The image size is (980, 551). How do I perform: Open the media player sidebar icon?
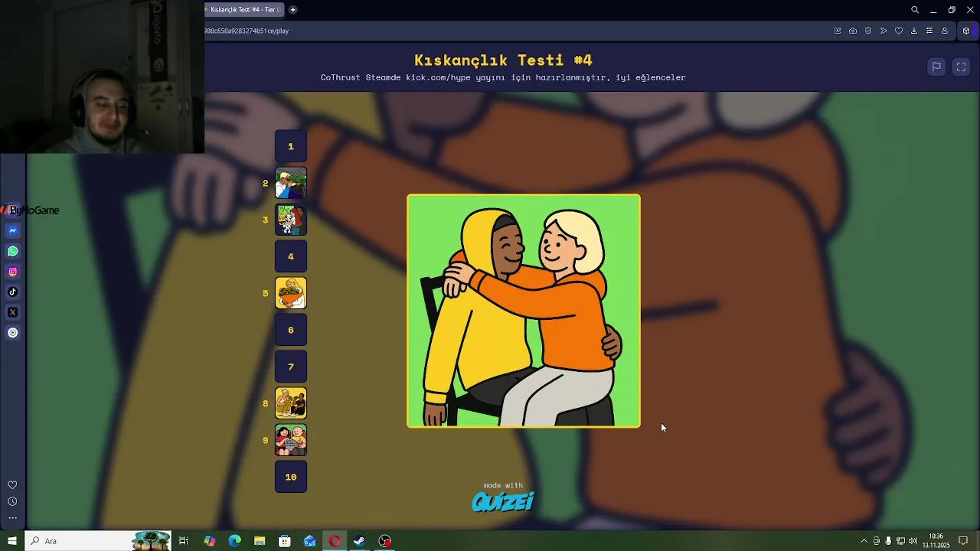13,333
